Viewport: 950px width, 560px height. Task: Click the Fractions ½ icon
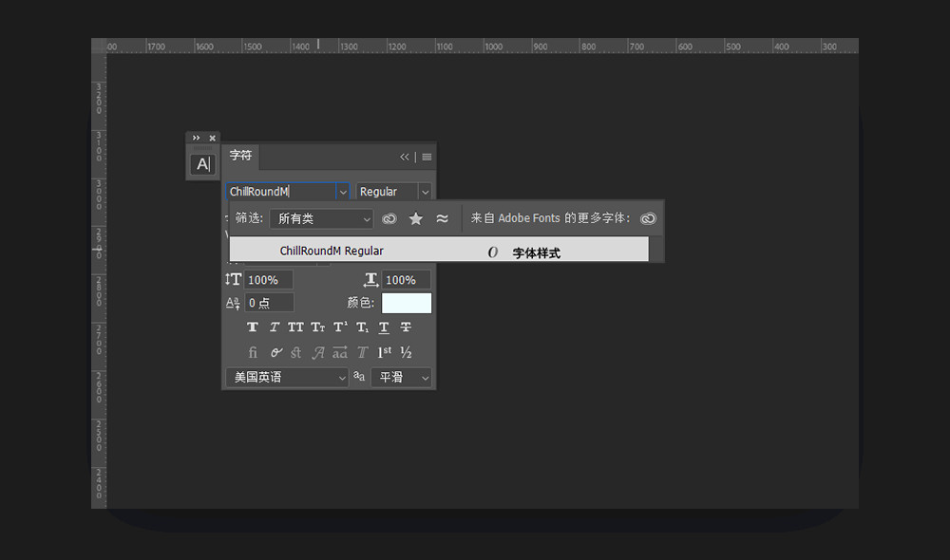pyautogui.click(x=406, y=352)
